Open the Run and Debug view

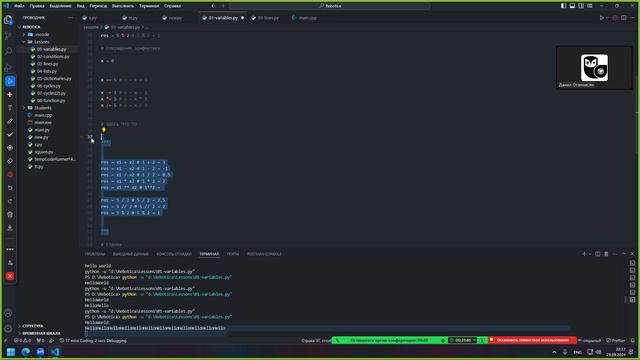point(8,67)
